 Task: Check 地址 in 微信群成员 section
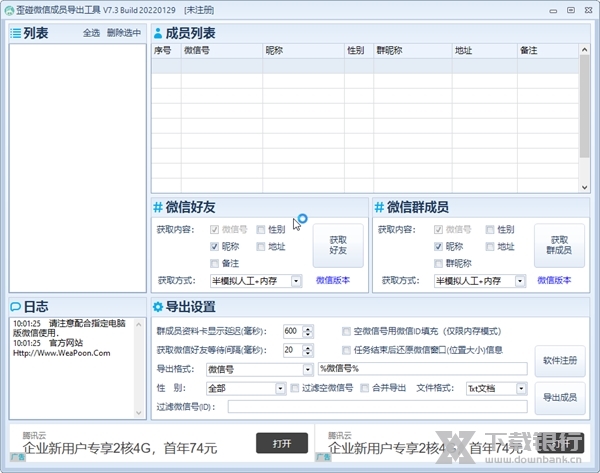click(x=489, y=246)
